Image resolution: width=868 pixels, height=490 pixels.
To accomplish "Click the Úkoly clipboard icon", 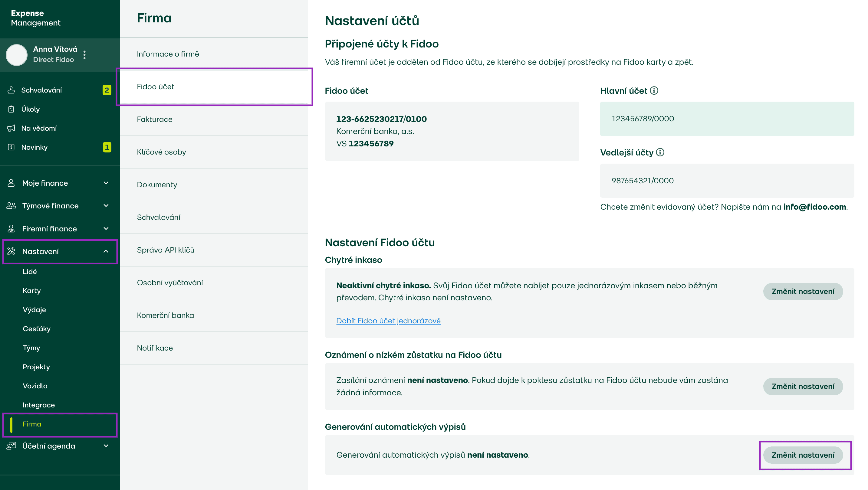I will [11, 109].
